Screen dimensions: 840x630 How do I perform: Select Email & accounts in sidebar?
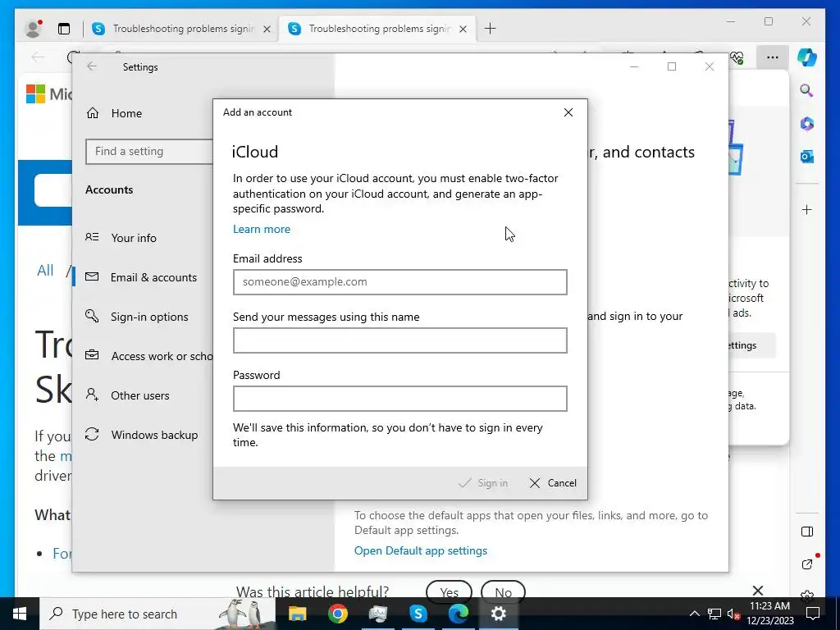141,277
